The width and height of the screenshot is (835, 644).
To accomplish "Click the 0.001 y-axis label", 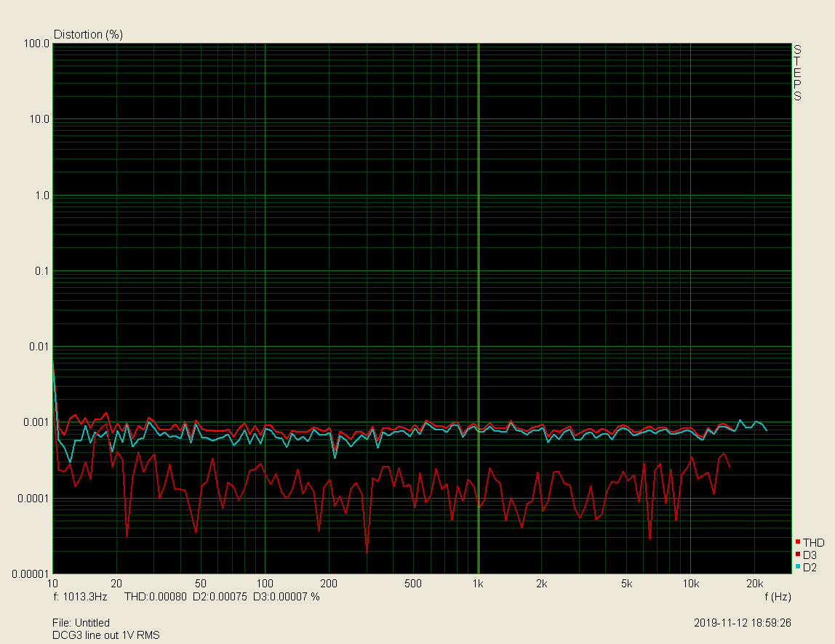I will tap(37, 422).
